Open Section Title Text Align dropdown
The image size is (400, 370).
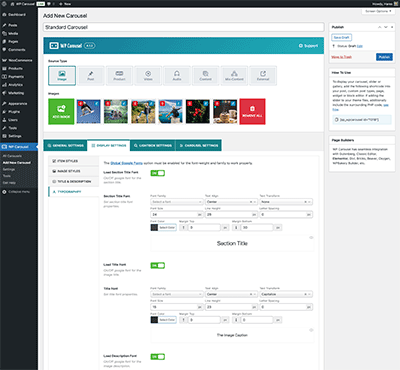231,202
